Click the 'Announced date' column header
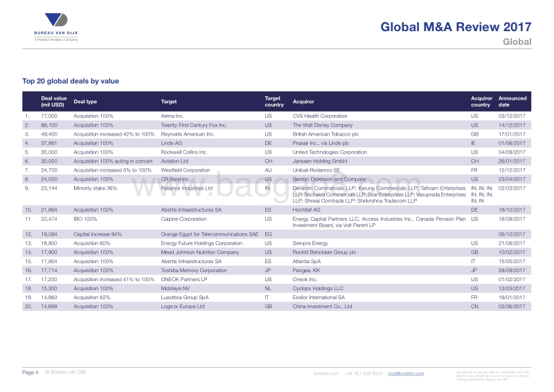554x392 pixels. pos(512,101)
